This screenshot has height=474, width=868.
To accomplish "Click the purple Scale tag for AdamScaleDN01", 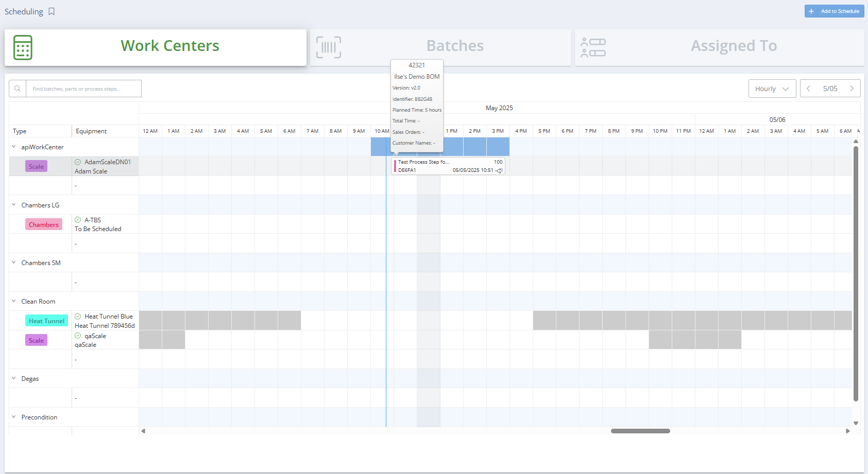I will [x=36, y=166].
